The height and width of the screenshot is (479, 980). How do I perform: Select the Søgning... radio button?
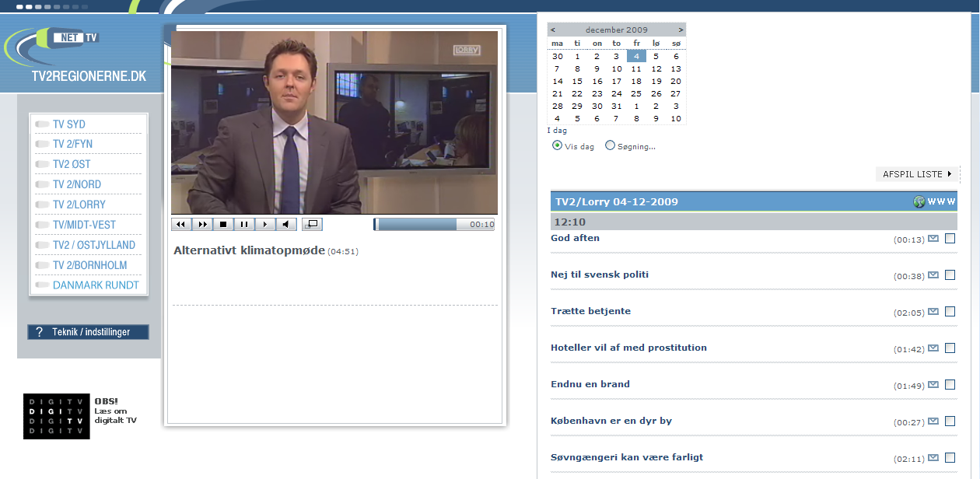610,145
